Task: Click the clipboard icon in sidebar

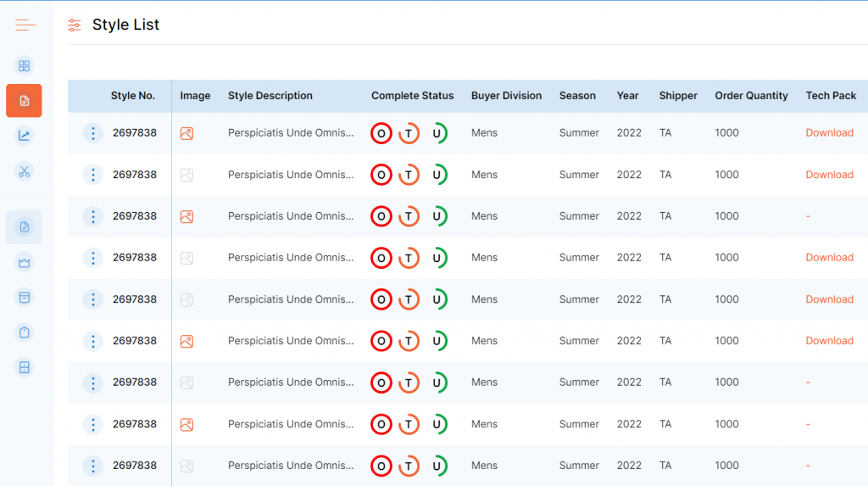Action: (24, 332)
